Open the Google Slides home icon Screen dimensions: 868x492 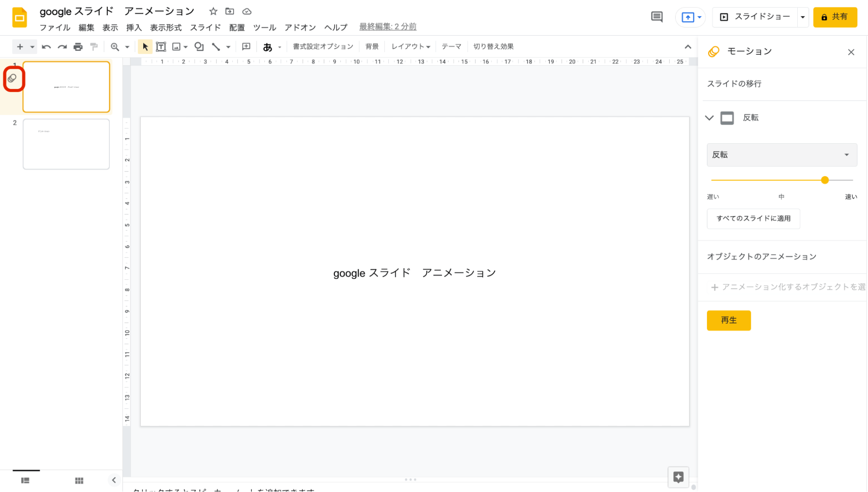pyautogui.click(x=20, y=17)
